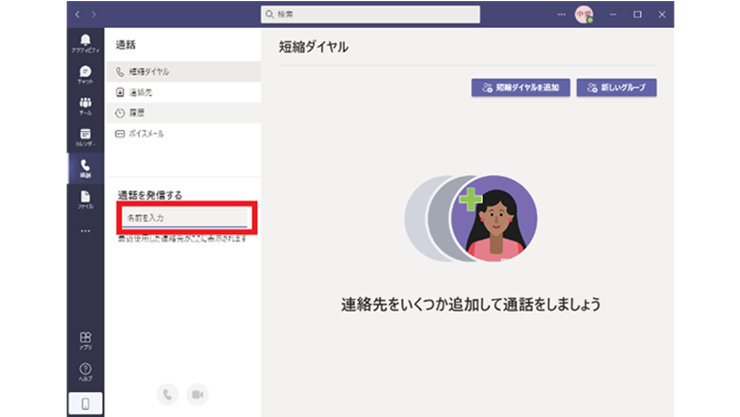Open Files from the left rail
The height and width of the screenshot is (417, 740).
pyautogui.click(x=85, y=199)
